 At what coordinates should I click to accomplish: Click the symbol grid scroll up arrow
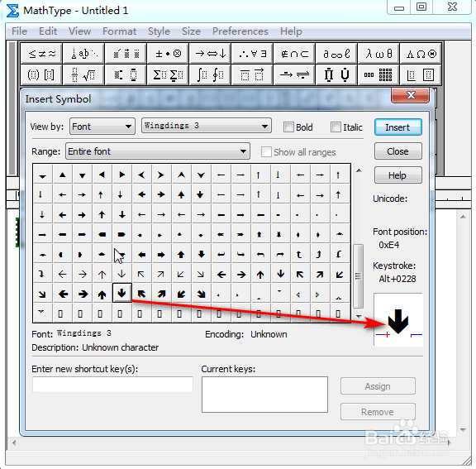359,170
